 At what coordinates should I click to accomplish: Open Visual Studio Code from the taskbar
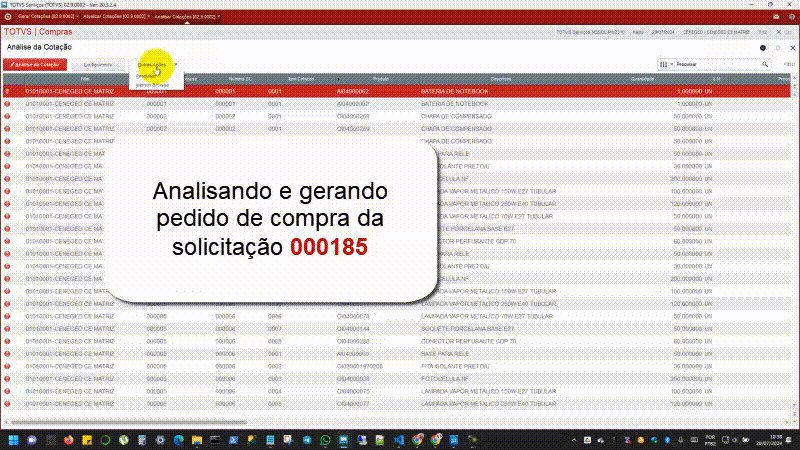point(396,439)
